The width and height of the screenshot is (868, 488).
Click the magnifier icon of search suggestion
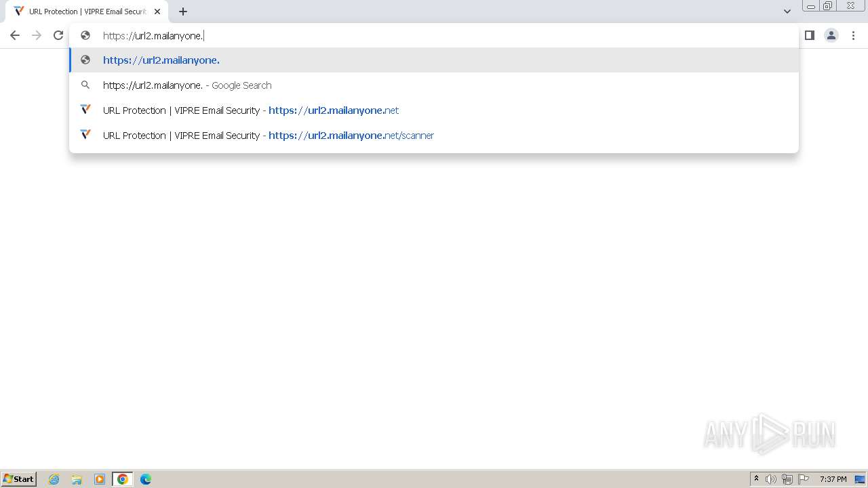click(85, 85)
